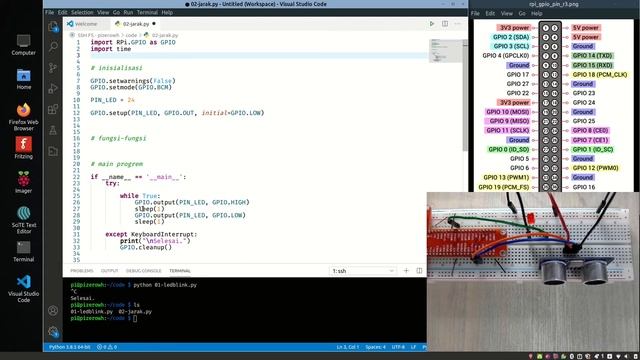Click UTF-8 encoding status item

398,347
